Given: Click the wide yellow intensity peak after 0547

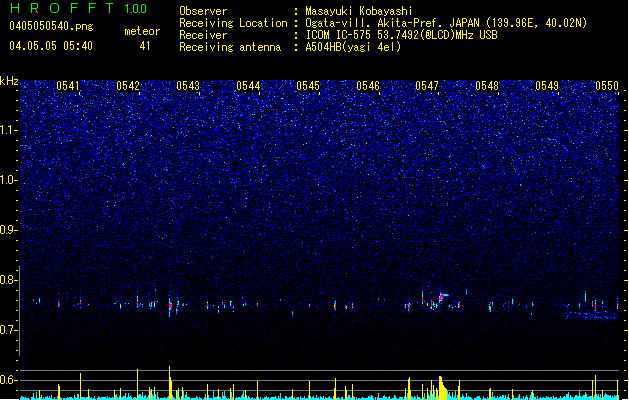Looking at the screenshot, I should point(442,388).
